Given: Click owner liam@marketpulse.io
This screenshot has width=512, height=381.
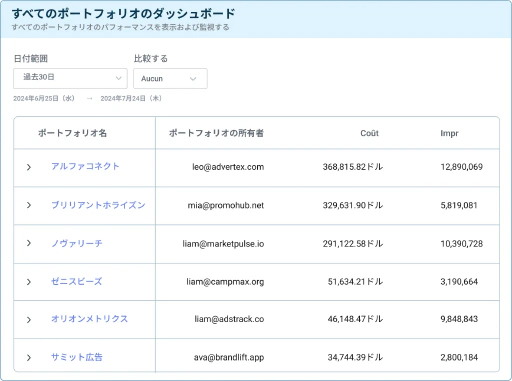Looking at the screenshot, I should [x=223, y=244].
